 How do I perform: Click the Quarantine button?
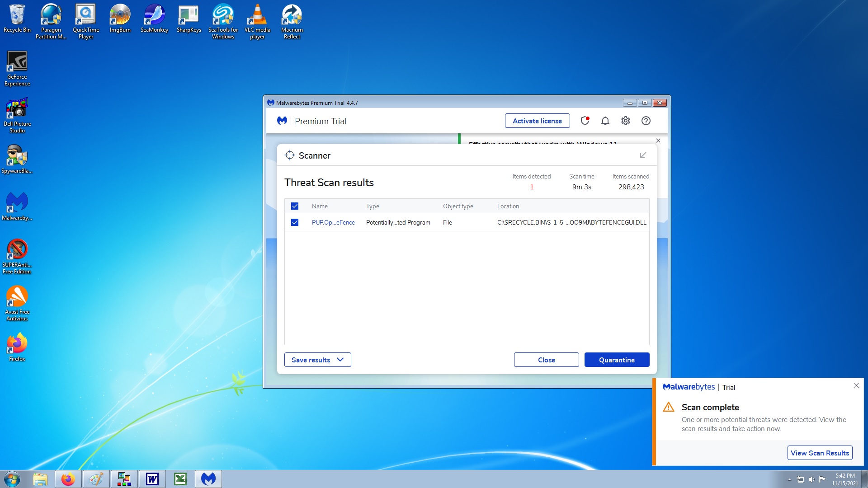(x=617, y=360)
